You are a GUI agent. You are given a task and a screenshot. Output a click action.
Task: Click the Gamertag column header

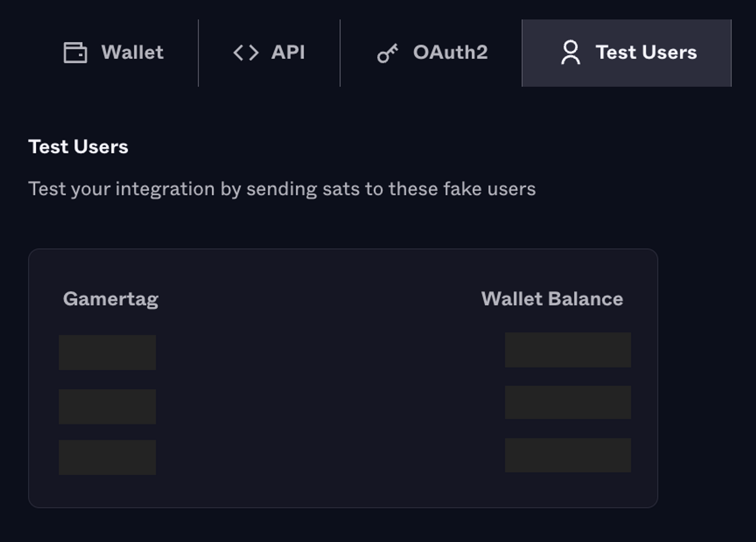(111, 299)
